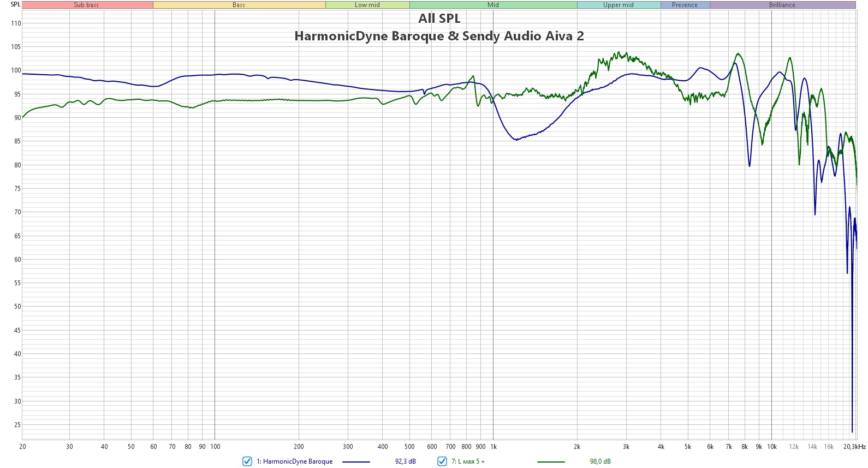Click the 92,3 dB legend value

pyautogui.click(x=406, y=461)
